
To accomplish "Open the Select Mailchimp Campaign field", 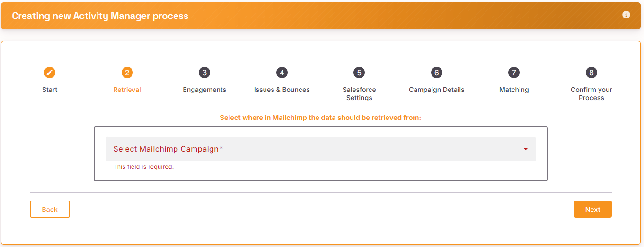I will coord(321,149).
